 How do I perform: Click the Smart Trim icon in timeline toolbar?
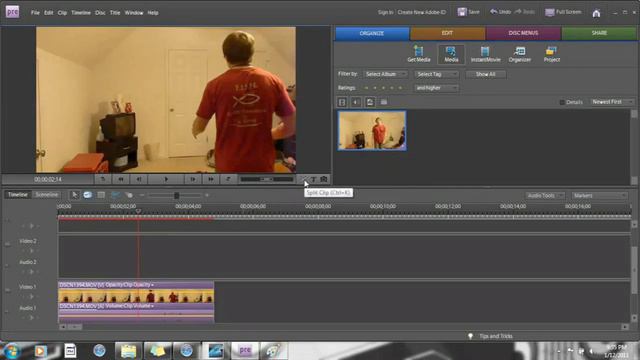(115, 195)
